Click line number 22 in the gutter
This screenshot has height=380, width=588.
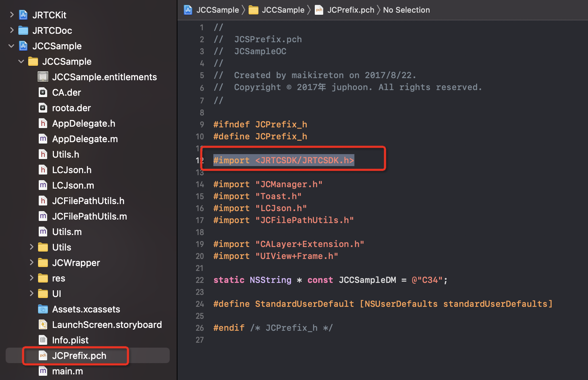(x=200, y=280)
